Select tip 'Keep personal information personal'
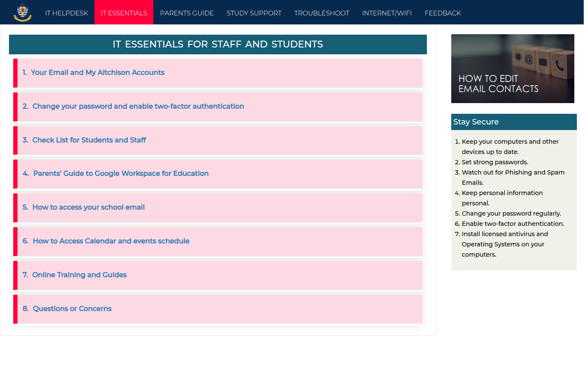The width and height of the screenshot is (588, 385). pos(502,198)
